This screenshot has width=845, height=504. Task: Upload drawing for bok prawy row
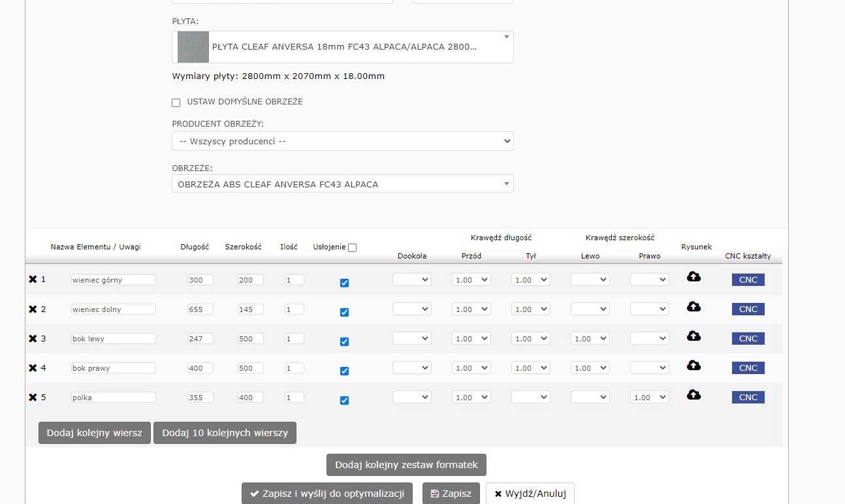[694, 365]
